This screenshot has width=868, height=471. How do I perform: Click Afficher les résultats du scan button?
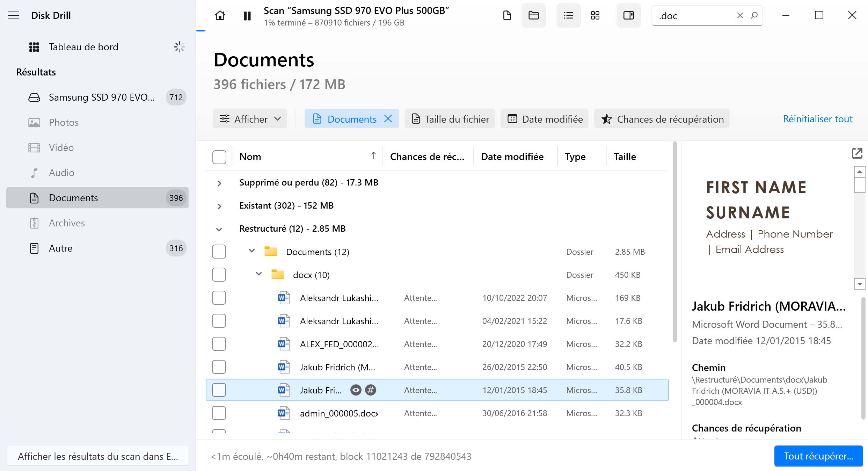[98, 456]
